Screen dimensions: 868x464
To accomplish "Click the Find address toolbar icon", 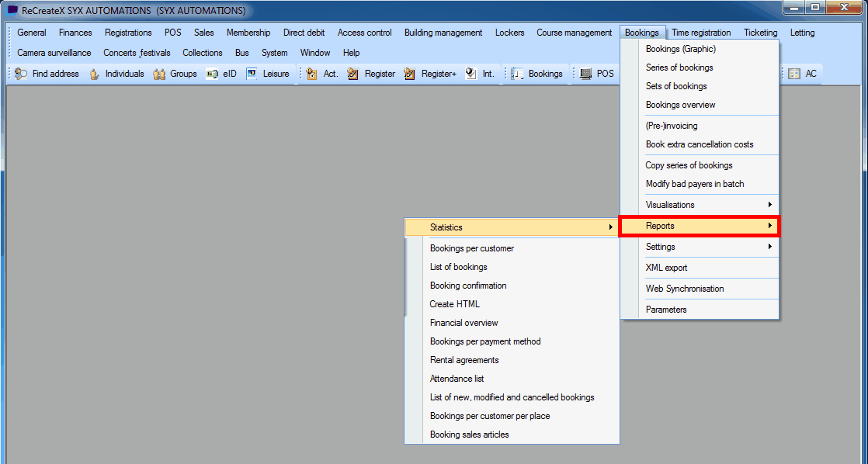I will click(x=21, y=74).
